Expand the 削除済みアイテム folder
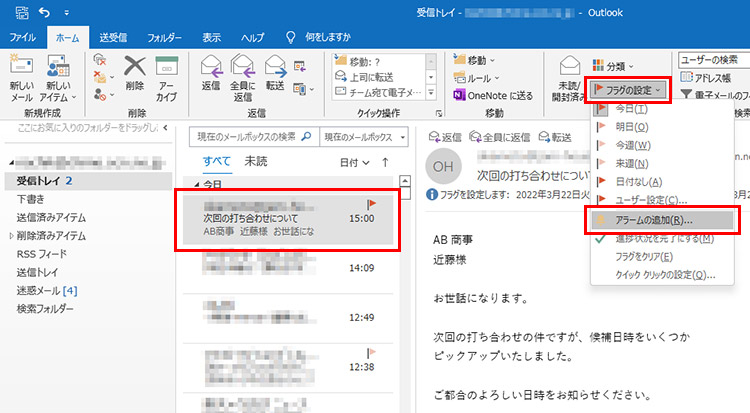750x413 pixels. pyautogui.click(x=11, y=236)
